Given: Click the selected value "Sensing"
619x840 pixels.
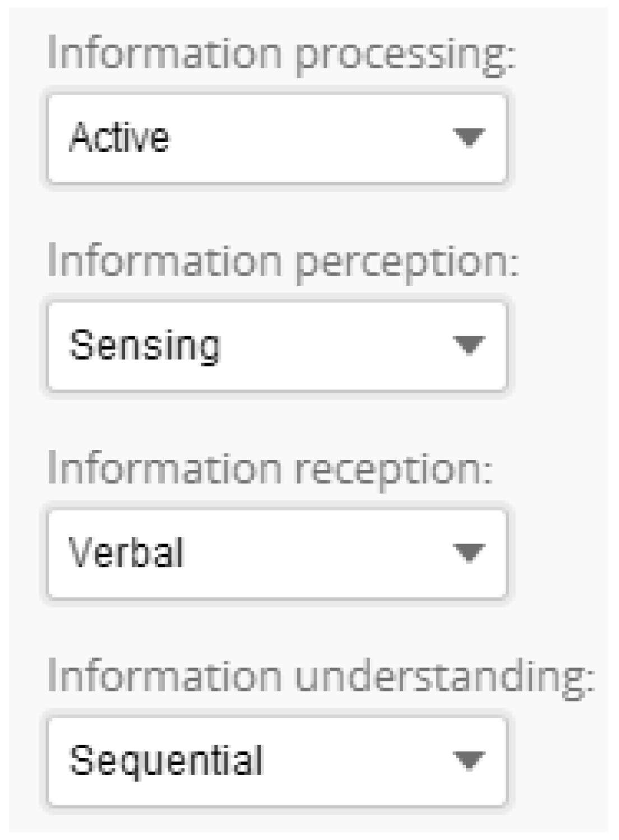Looking at the screenshot, I should (x=145, y=345).
